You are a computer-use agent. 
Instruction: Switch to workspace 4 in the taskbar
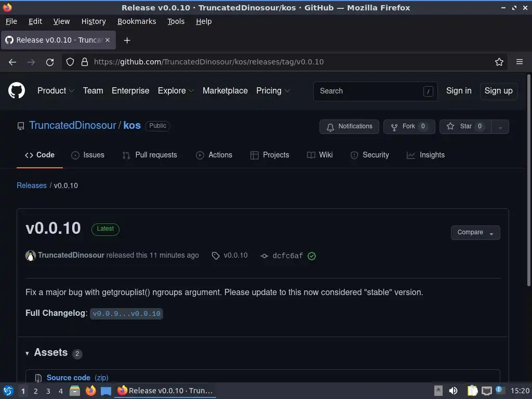coord(61,391)
